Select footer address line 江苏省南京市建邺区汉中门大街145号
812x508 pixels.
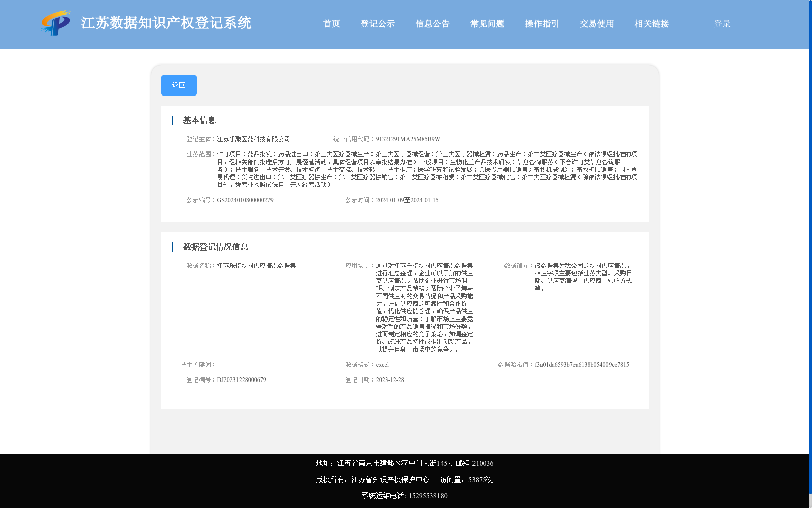(395, 463)
